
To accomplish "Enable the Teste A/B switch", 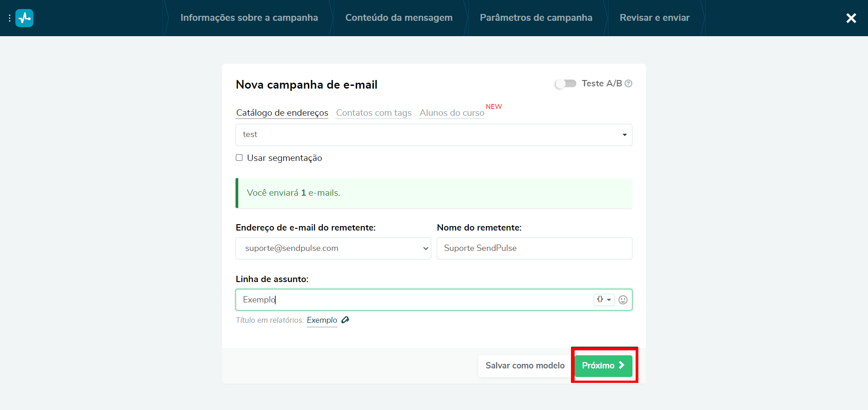I will point(566,84).
